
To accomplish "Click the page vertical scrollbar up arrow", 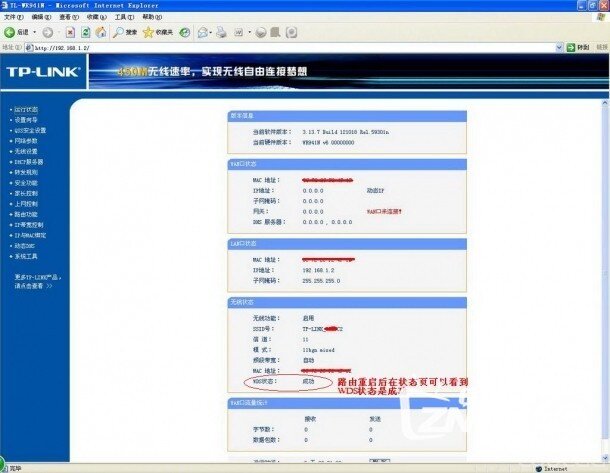I will (605, 103).
